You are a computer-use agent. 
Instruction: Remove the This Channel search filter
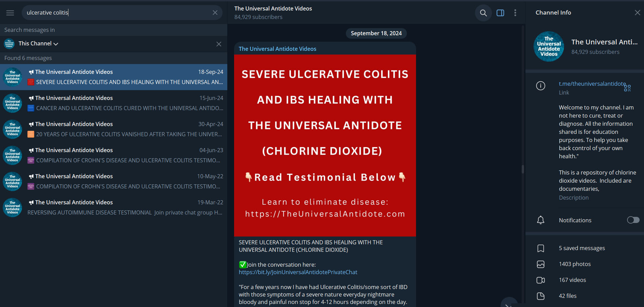tap(219, 44)
